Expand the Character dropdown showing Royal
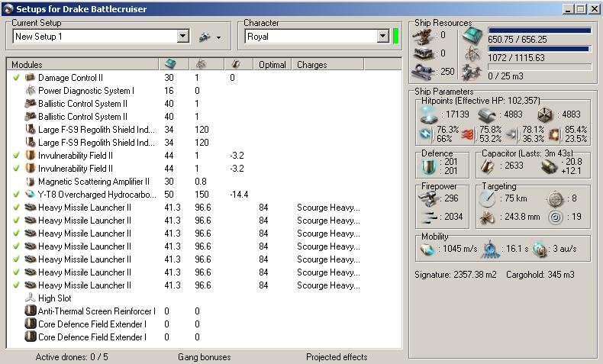The image size is (603, 364). pos(382,37)
